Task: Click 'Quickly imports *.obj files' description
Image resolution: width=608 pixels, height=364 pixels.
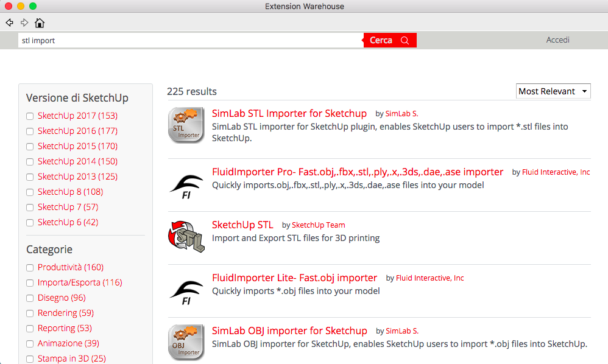Action: (x=296, y=291)
